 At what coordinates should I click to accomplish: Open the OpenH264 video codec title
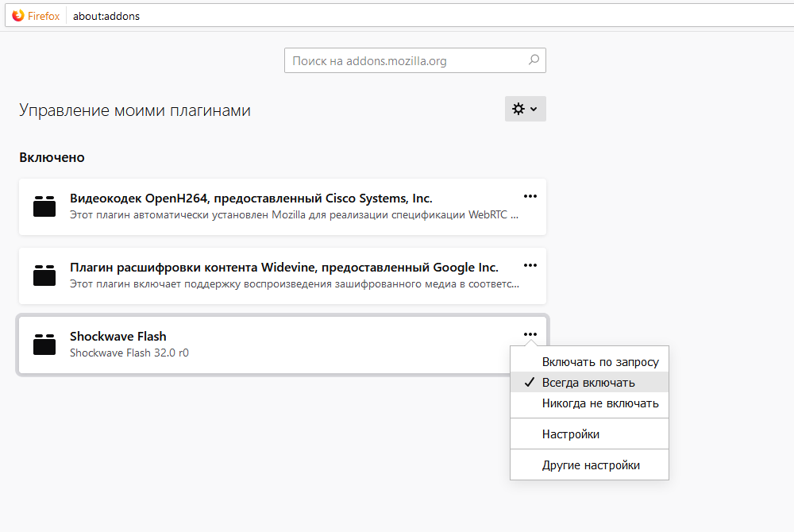pyautogui.click(x=251, y=199)
